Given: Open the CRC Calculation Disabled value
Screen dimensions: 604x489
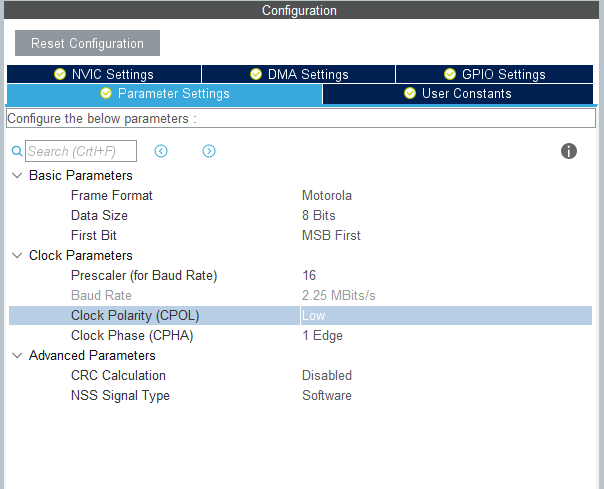Looking at the screenshot, I should pos(327,375).
